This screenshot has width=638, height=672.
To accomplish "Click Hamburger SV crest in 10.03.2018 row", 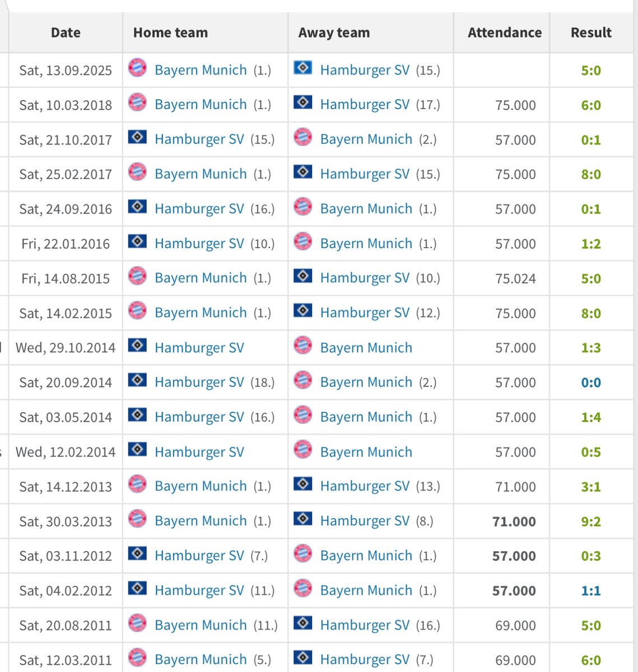I will [x=303, y=102].
